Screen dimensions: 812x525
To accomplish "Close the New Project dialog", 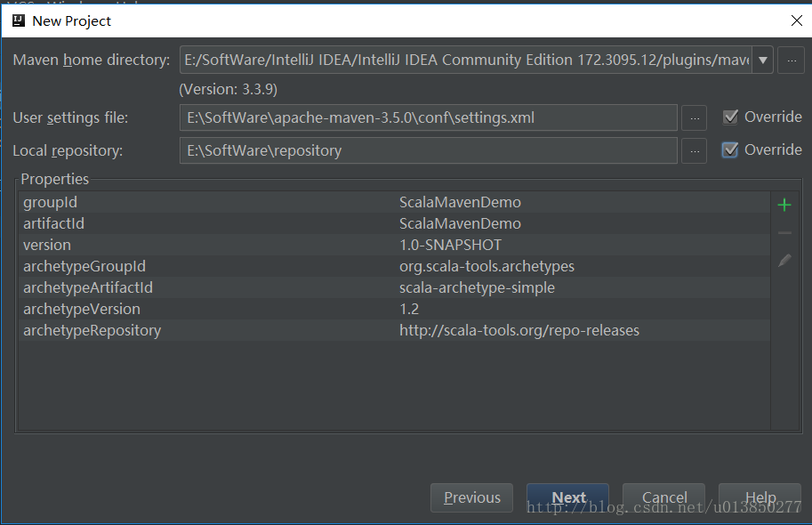I will pos(797,20).
